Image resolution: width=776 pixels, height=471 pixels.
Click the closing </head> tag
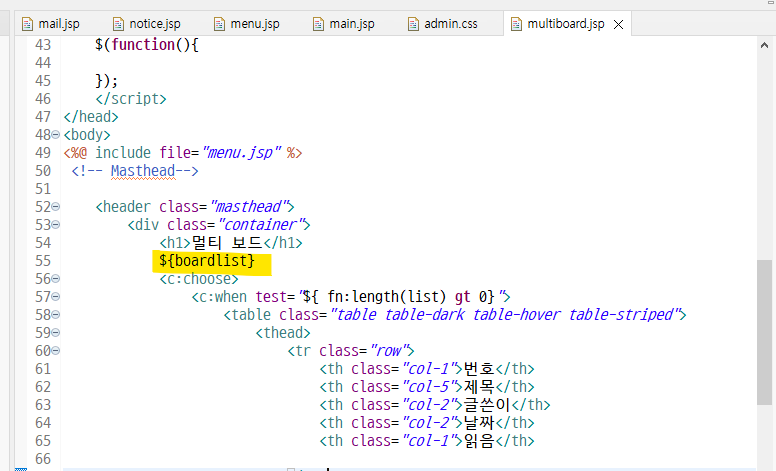91,117
